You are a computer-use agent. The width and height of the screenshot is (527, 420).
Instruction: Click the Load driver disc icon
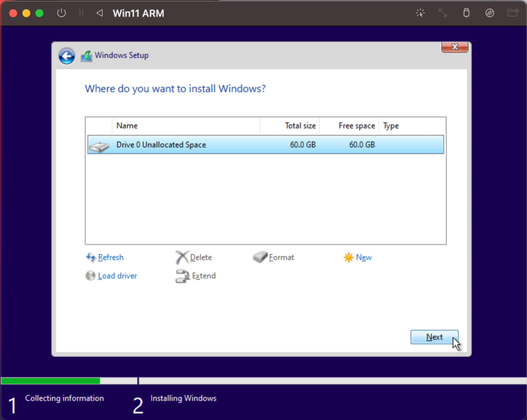click(x=90, y=276)
